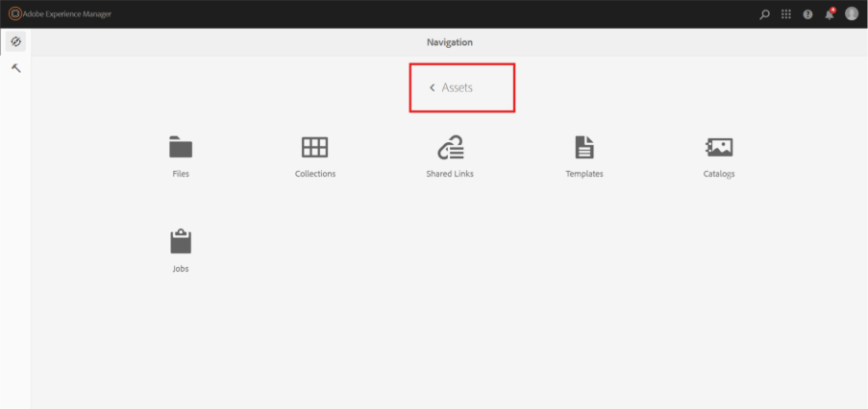The image size is (868, 409).
Task: View notifications bell icon
Action: pos(830,14)
